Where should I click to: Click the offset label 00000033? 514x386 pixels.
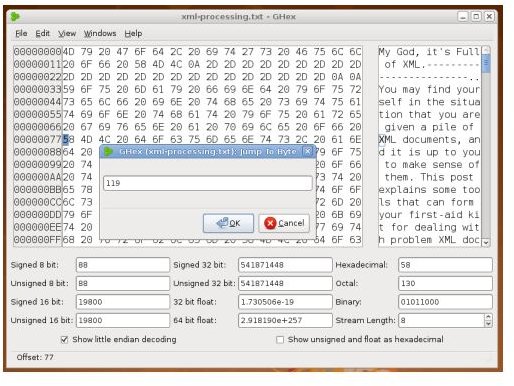(38, 89)
